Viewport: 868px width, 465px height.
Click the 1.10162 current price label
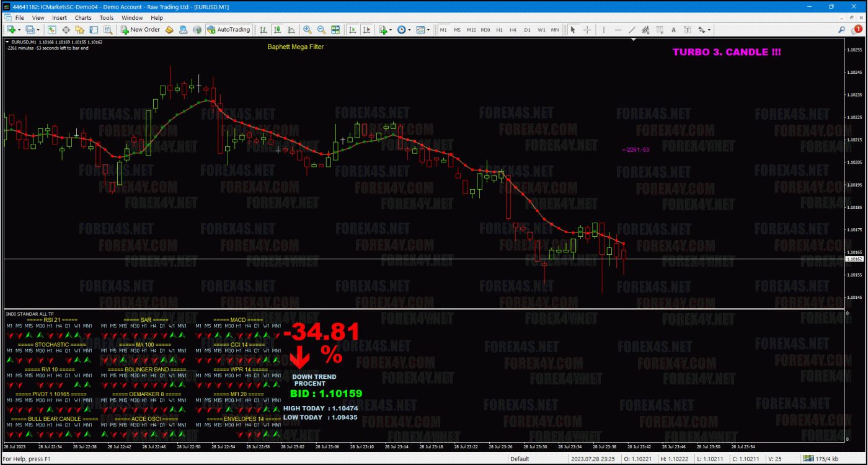click(854, 259)
